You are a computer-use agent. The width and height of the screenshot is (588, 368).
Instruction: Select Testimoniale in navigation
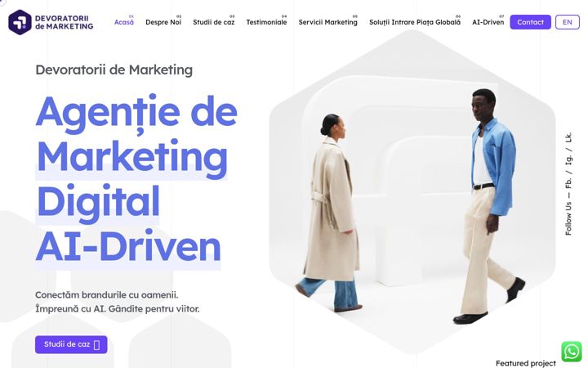[x=266, y=22]
